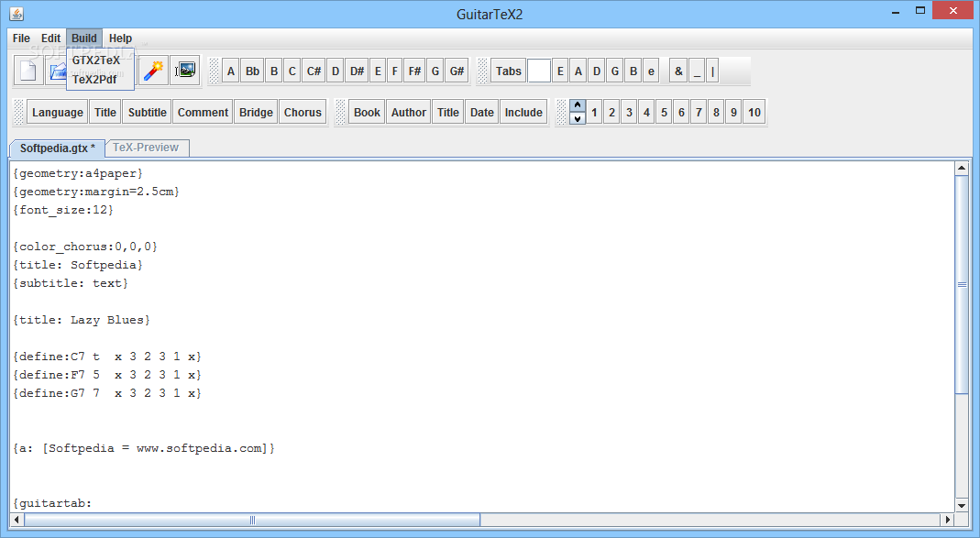Click fret number 7 button
Screen dimensions: 980x538
tap(699, 113)
